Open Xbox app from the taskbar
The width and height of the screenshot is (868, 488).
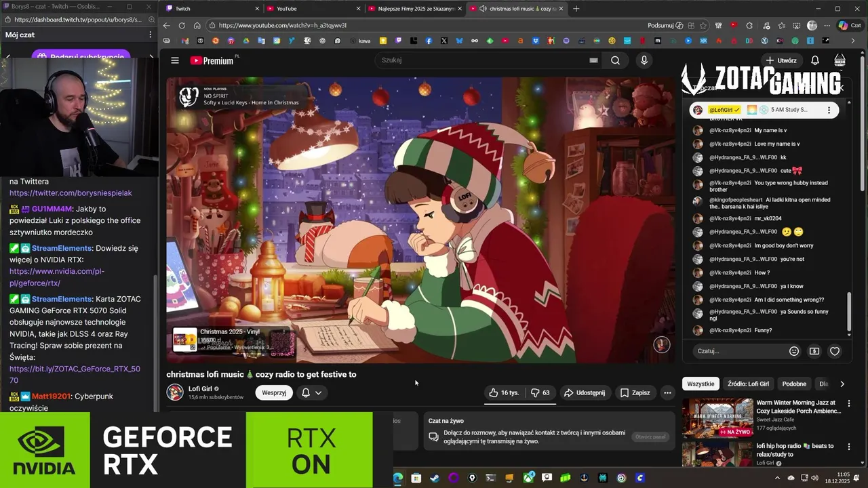(x=528, y=478)
